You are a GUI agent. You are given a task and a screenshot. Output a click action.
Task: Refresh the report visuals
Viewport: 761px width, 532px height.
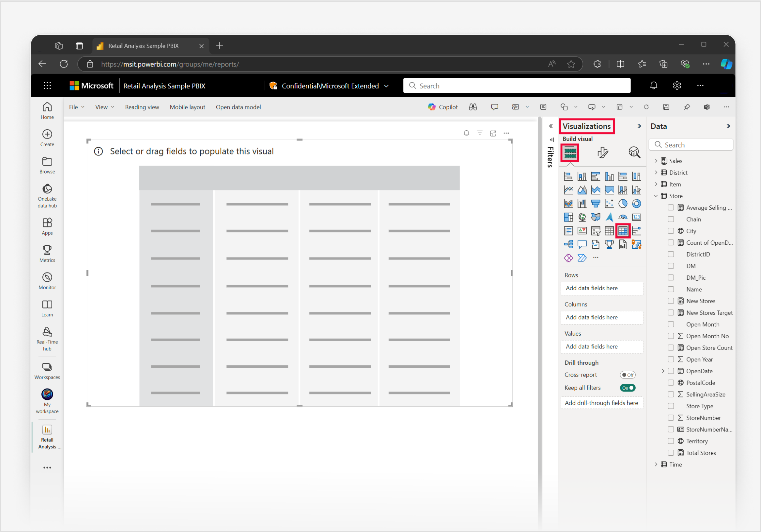click(x=646, y=107)
